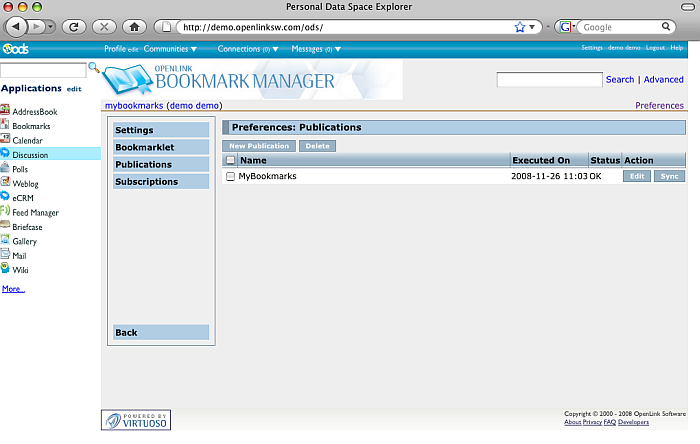Viewport: 700px width, 444px height.
Task: Expand the Messages dropdown menu
Action: pos(316,48)
